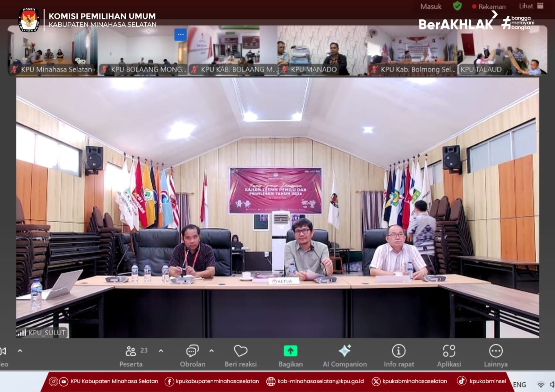Click the Wi-Fi icon in system tray
The image size is (555, 392).
pyautogui.click(x=540, y=384)
